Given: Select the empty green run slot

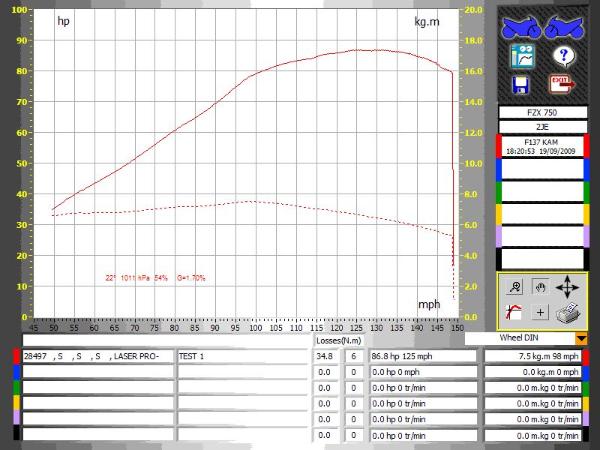Looking at the screenshot, I should point(541,192).
